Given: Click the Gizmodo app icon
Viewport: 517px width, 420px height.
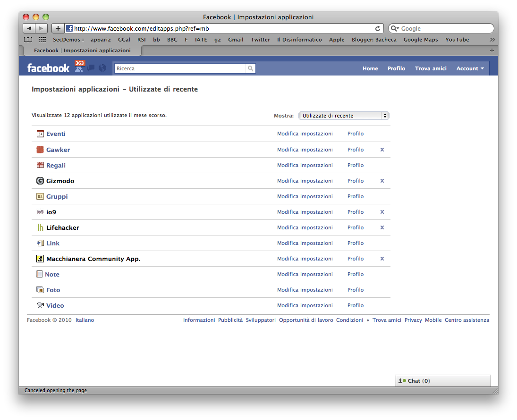Looking at the screenshot, I should click(40, 181).
